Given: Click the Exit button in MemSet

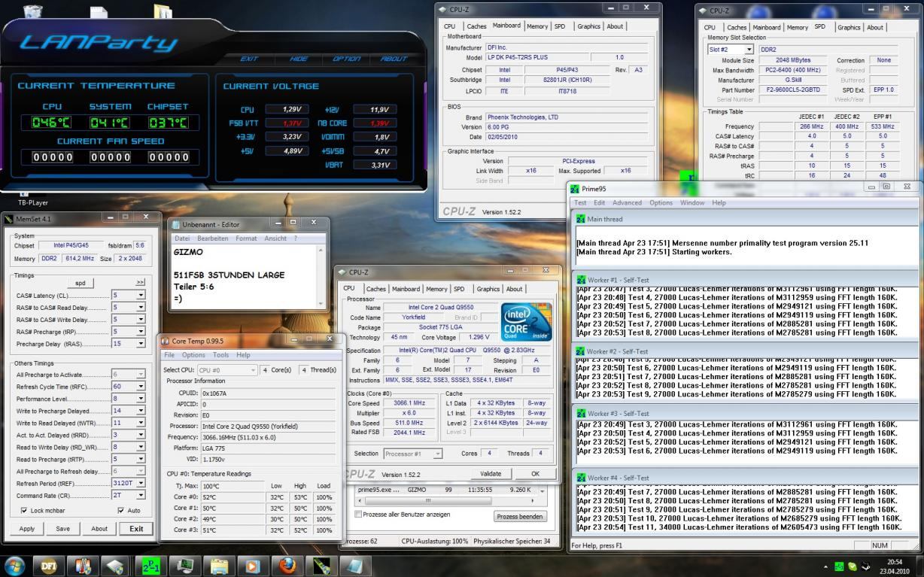Looking at the screenshot, I should click(136, 529).
